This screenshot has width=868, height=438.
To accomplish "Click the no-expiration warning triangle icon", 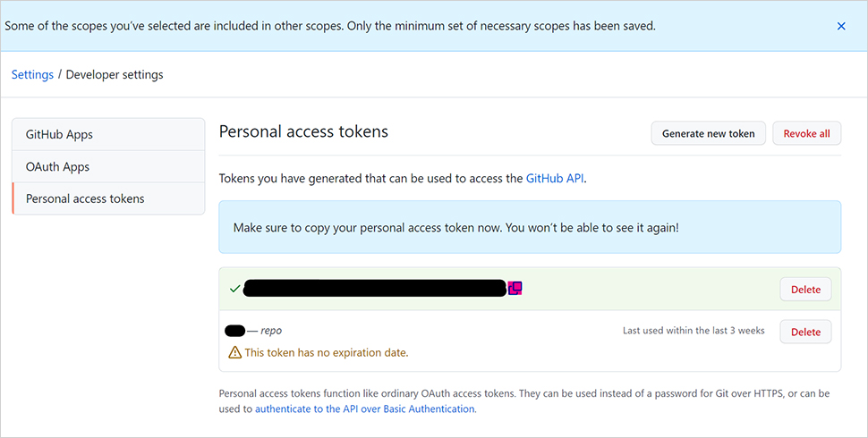I will pyautogui.click(x=234, y=352).
